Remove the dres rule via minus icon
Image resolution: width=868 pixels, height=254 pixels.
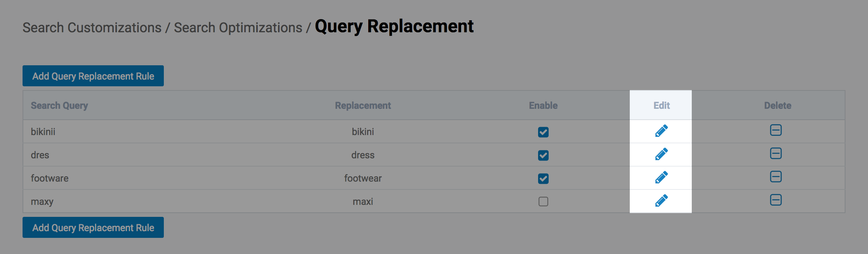(776, 153)
